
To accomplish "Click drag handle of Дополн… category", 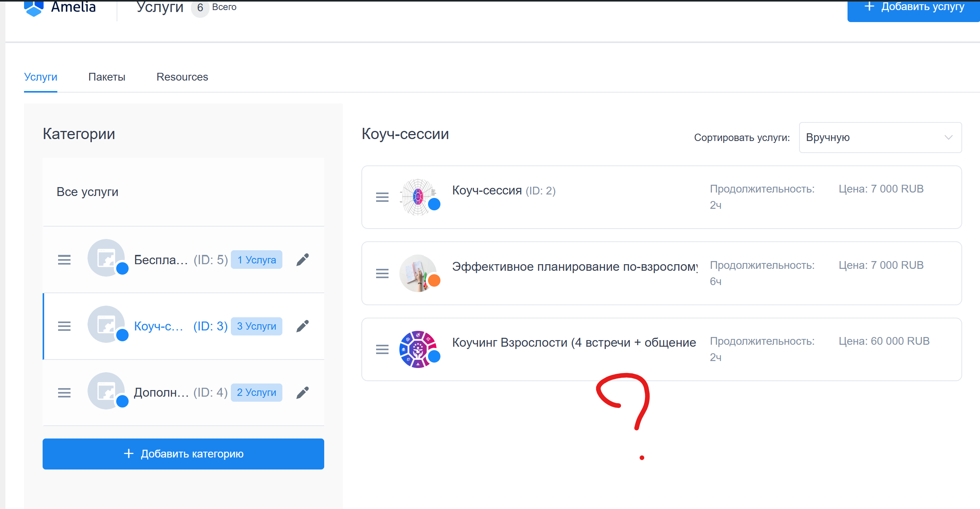I will [64, 393].
